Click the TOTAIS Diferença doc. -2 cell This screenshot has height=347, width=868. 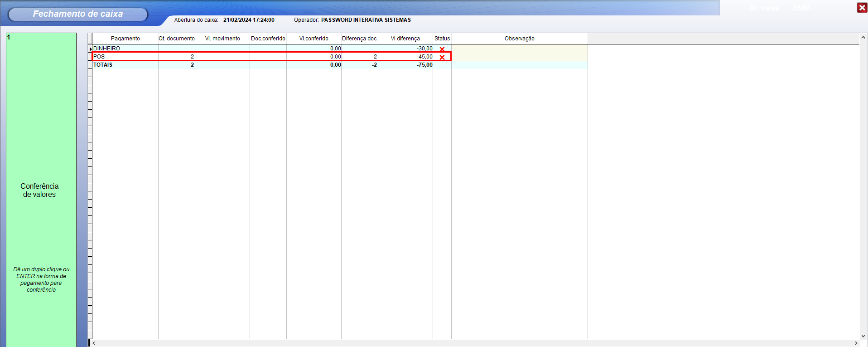point(360,65)
